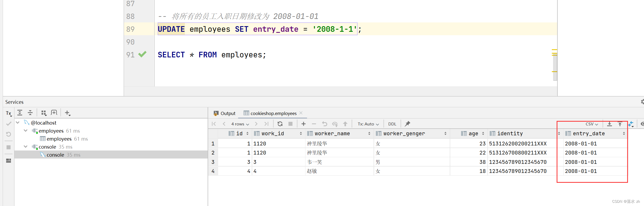Open the Tx: Auto dropdown
The image size is (644, 206).
(x=368, y=124)
